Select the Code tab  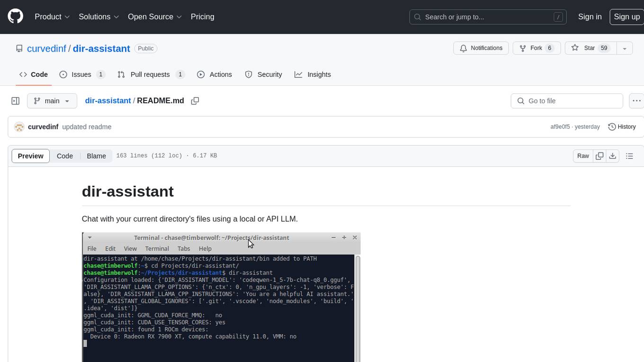pos(34,74)
